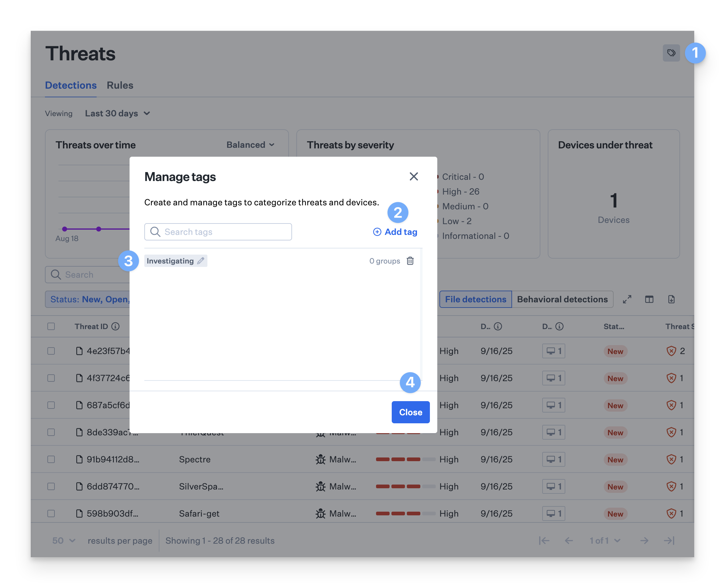725x588 pixels.
Task: Expand the Last 30 days dropdown
Action: click(118, 114)
